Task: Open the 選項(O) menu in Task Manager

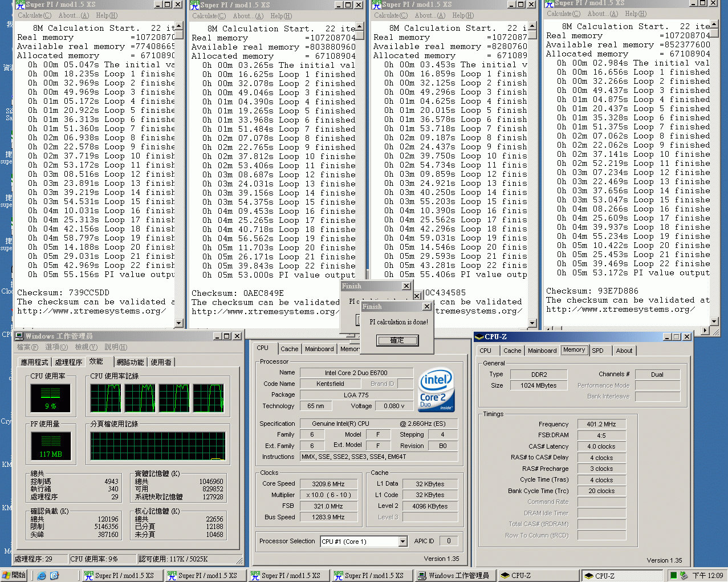Action: (56, 347)
